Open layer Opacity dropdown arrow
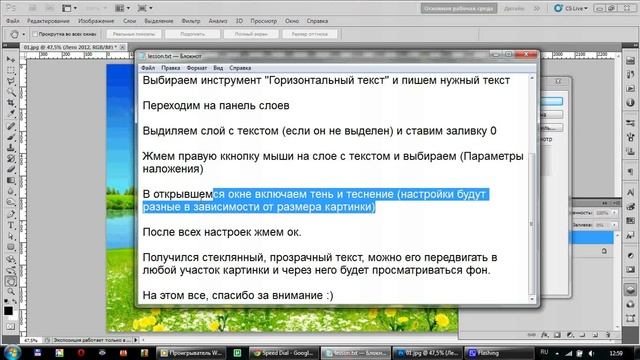The image size is (640, 360). 614,213
